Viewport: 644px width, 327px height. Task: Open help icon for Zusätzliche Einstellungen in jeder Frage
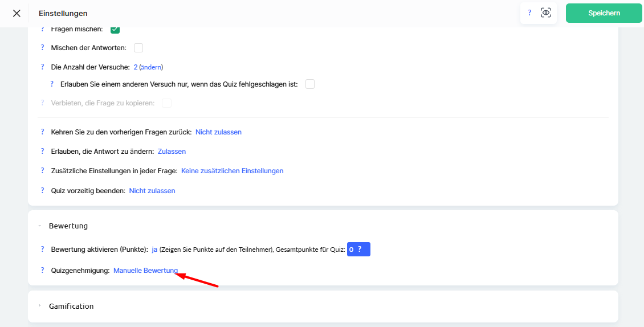(x=42, y=171)
